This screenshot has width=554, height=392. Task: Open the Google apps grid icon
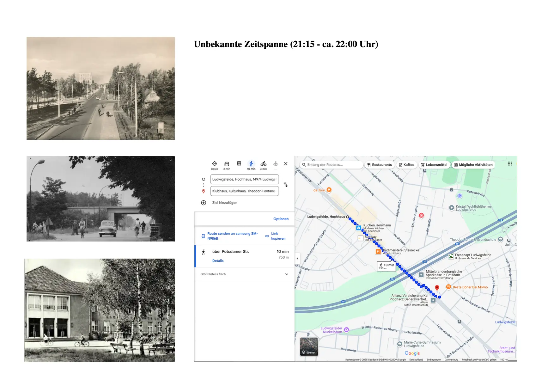pos(510,163)
